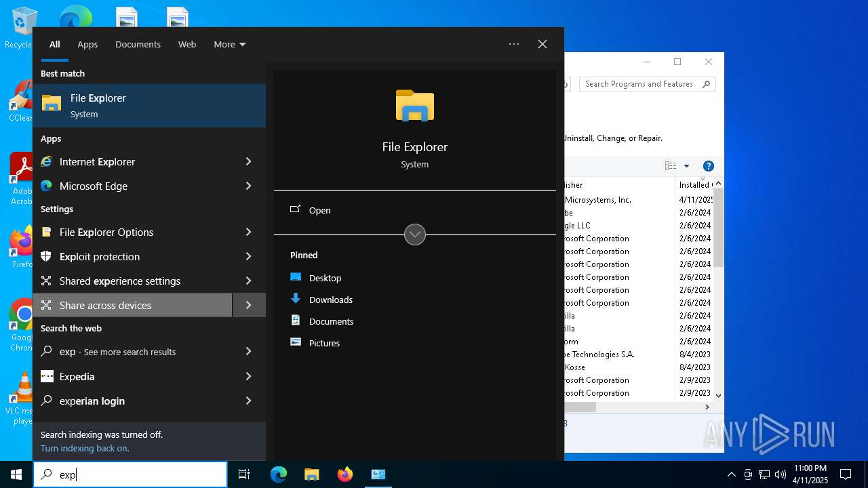Click the Installed On column header
This screenshot has width=868, height=488.
[693, 184]
